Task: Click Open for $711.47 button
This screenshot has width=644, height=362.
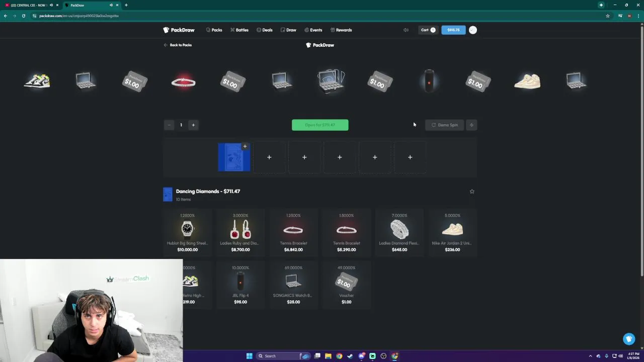Action: click(x=320, y=125)
